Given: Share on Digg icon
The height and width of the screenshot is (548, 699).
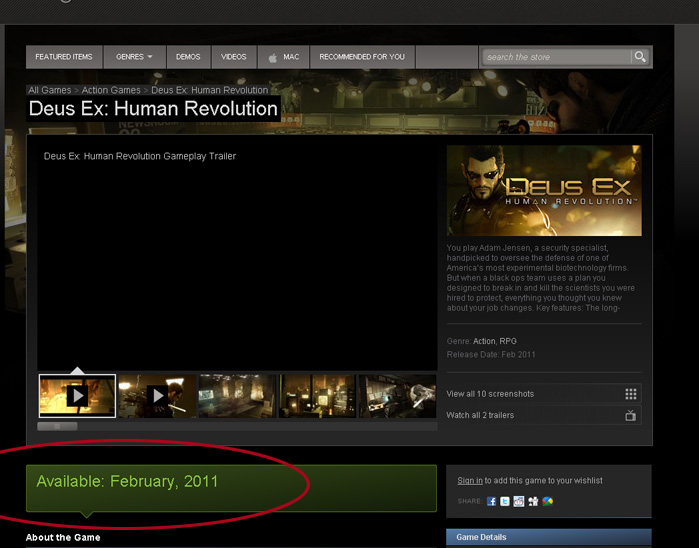Looking at the screenshot, I should pos(533,501).
